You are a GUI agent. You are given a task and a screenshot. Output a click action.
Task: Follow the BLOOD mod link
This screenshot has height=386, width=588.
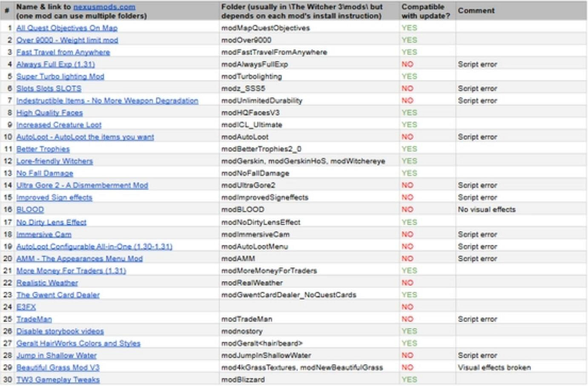click(30, 210)
